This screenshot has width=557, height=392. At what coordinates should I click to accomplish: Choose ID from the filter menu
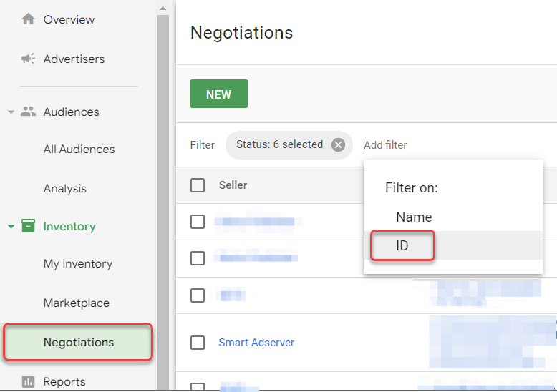tap(402, 245)
